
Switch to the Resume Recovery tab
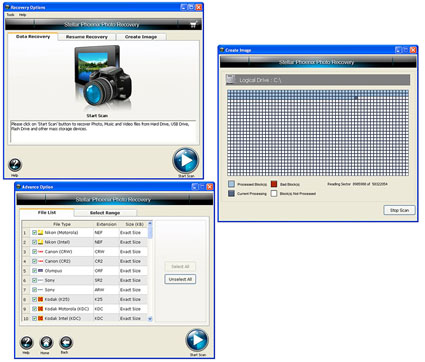pyautogui.click(x=87, y=37)
